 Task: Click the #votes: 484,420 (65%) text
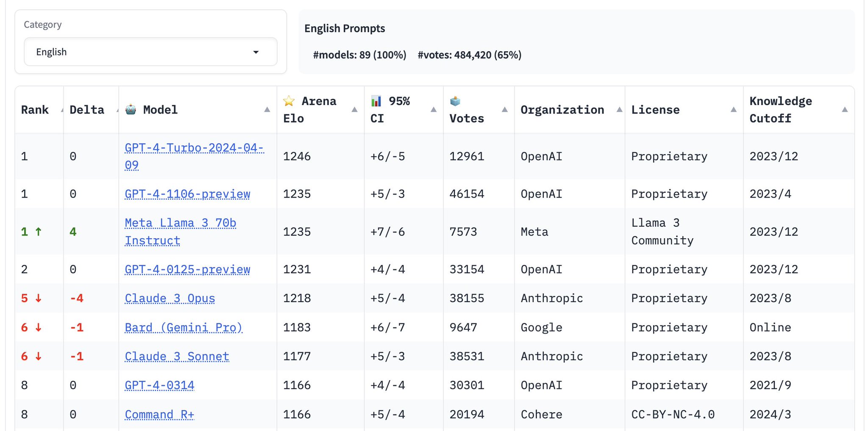470,55
